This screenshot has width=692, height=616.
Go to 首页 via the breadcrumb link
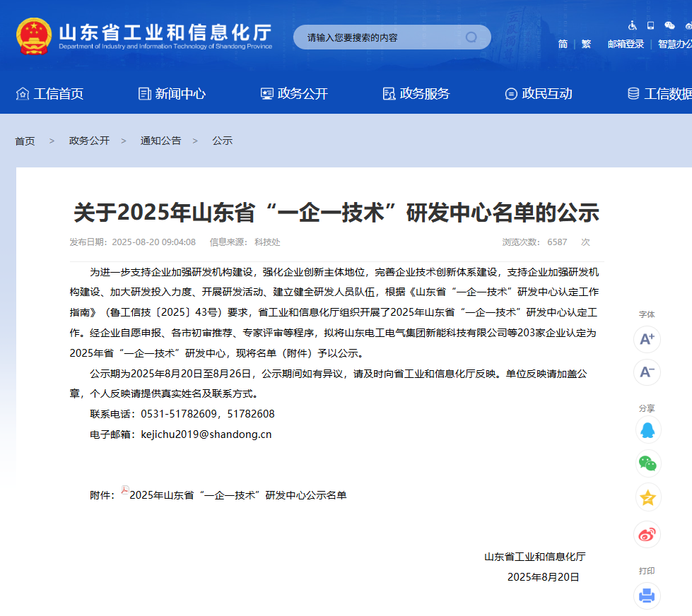(25, 141)
